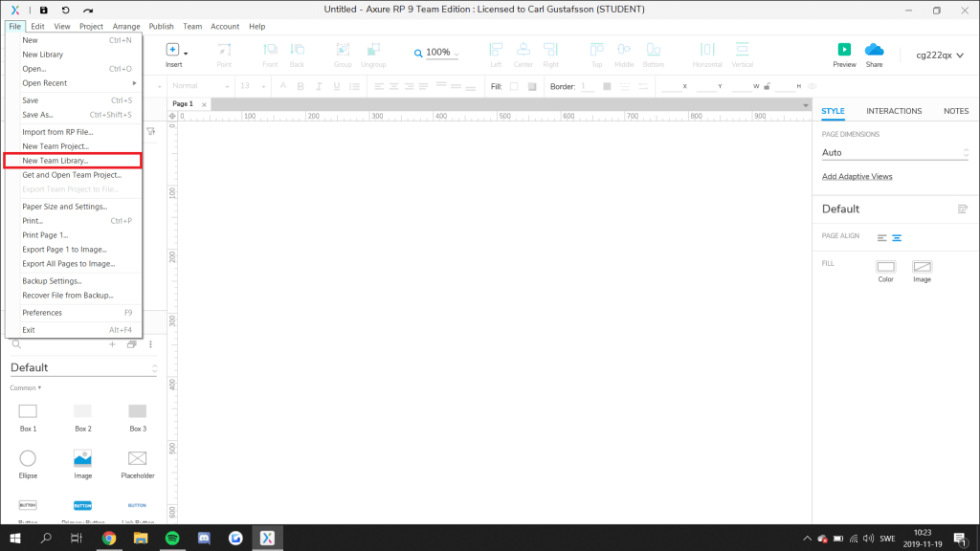Open Spotify from the Windows taskbar
Screen dimensions: 980x551
pyautogui.click(x=171, y=539)
